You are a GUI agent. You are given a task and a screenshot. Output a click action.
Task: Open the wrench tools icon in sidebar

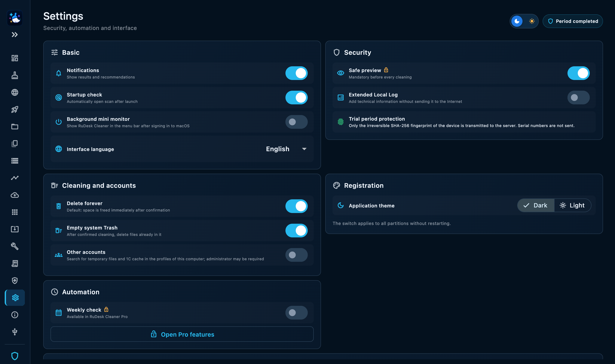coord(15,246)
